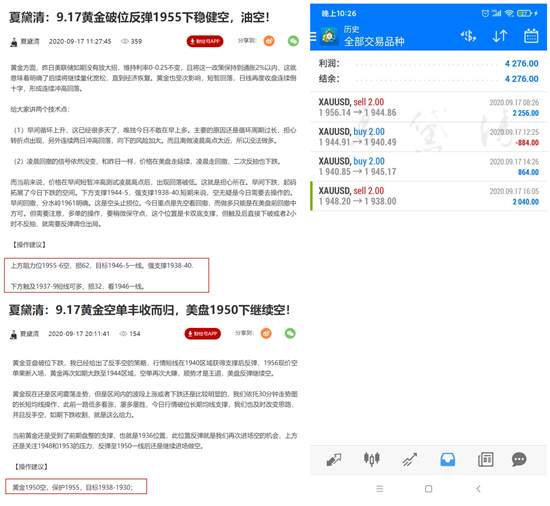550x506 pixels.
Task: Select XAUUSD buy trade 1944.91 to 1940.49
Action: [428, 137]
